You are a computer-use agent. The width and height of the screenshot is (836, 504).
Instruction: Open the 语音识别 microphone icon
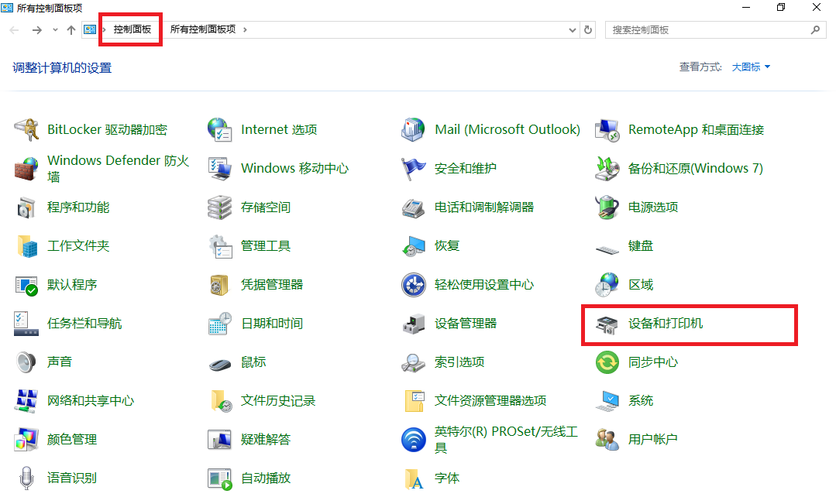pyautogui.click(x=26, y=478)
